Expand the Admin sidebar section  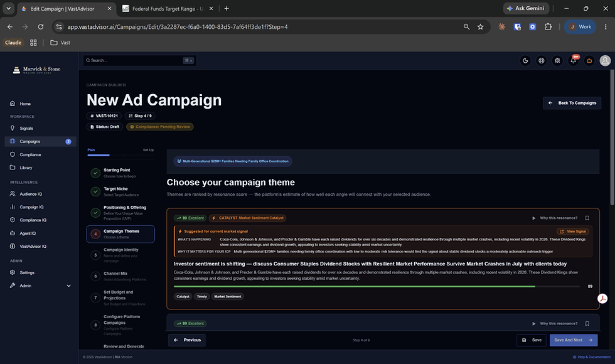(40, 286)
